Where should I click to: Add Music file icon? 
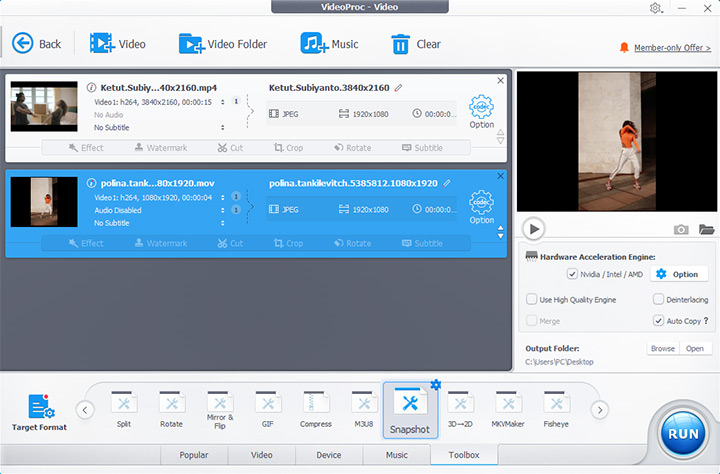point(314,43)
